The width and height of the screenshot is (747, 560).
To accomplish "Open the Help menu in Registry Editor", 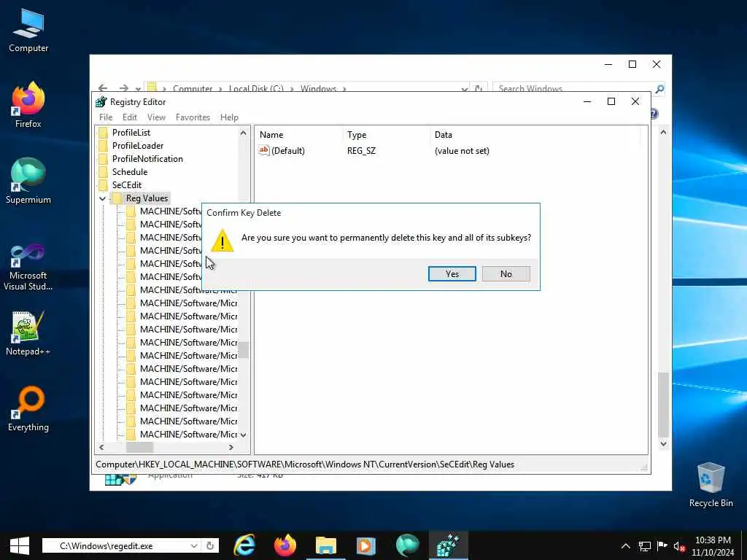I will point(229,117).
